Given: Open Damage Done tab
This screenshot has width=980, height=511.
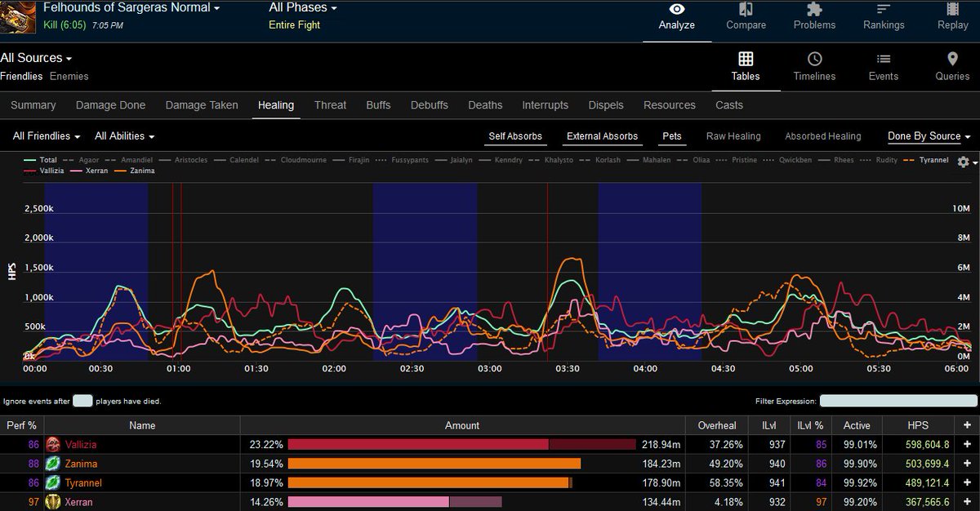Looking at the screenshot, I should coord(110,104).
